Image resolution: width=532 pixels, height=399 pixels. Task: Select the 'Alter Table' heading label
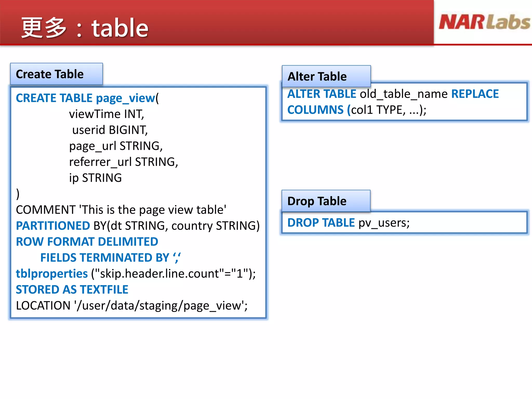pos(317,76)
